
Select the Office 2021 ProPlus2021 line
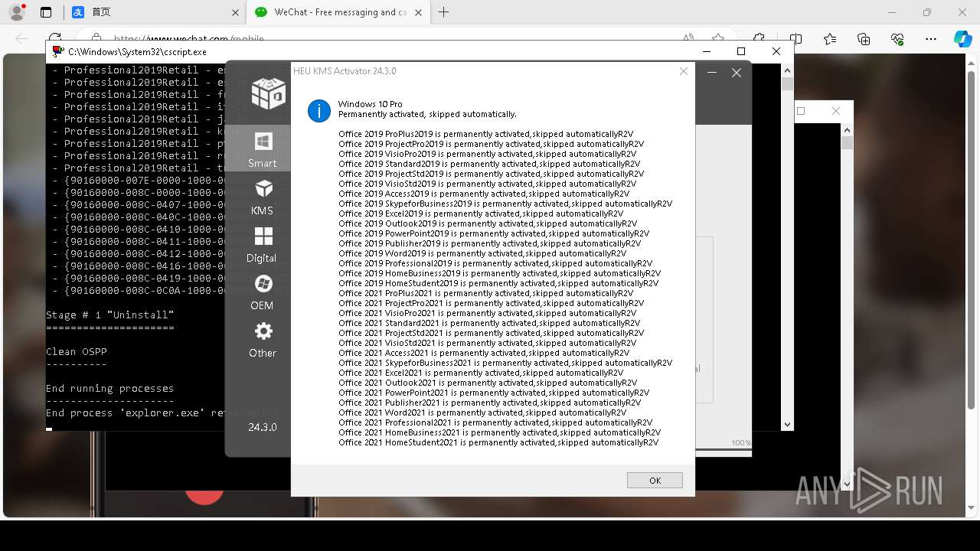[485, 293]
